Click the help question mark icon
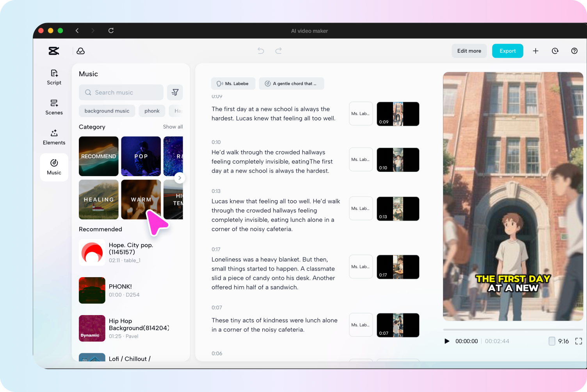This screenshot has height=392, width=587. pyautogui.click(x=574, y=51)
